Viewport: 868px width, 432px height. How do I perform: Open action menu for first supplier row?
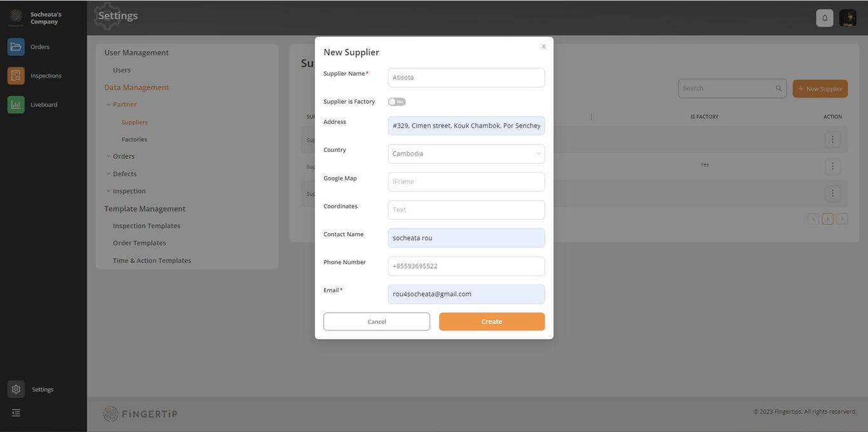pyautogui.click(x=832, y=139)
